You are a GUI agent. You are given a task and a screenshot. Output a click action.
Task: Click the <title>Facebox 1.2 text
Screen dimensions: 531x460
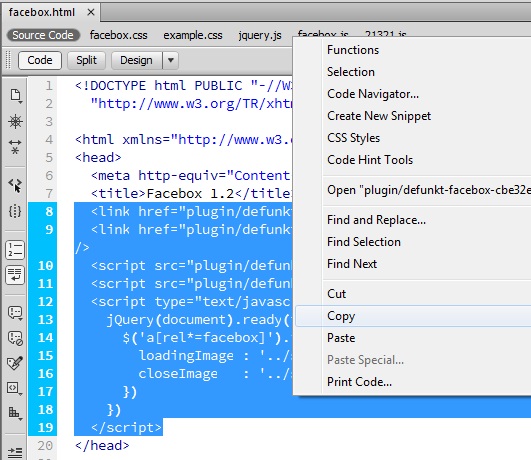[x=163, y=194]
